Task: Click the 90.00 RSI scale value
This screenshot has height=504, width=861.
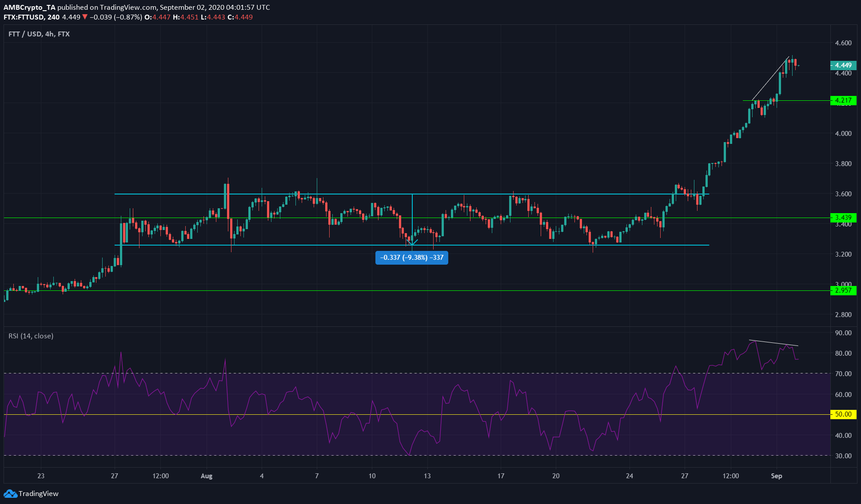Action: point(843,333)
